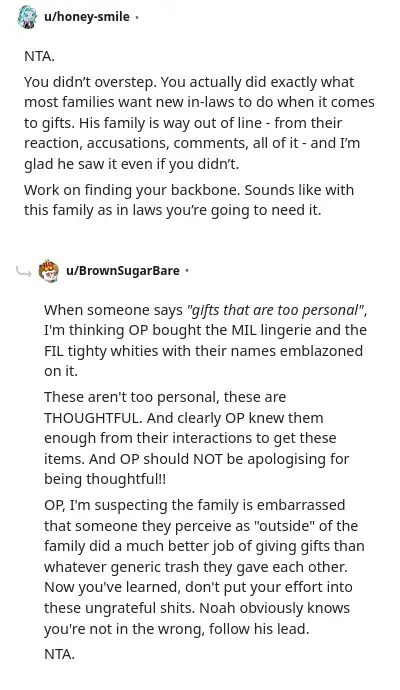
Task: Click the capitalized word "THOUGHTFUL."
Action: pyautogui.click(x=93, y=418)
